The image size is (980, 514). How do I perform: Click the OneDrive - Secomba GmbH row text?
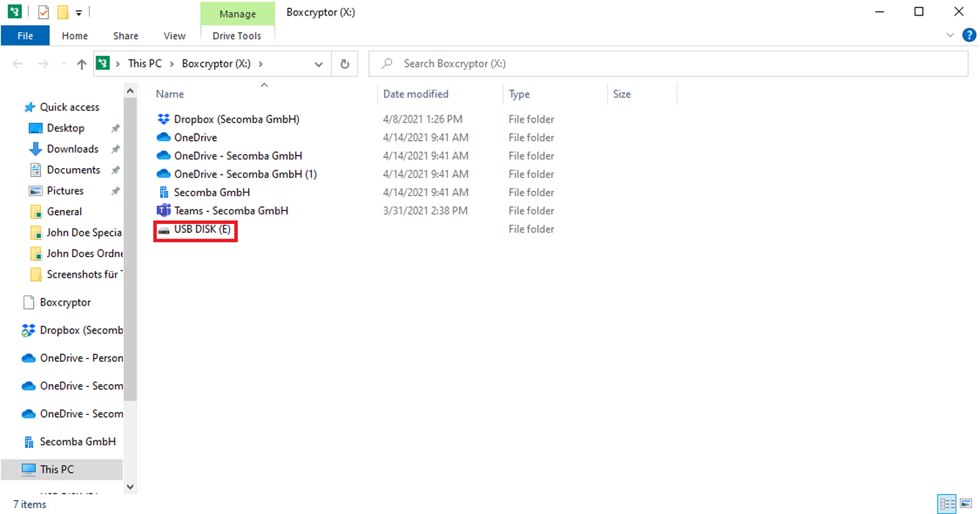point(238,156)
